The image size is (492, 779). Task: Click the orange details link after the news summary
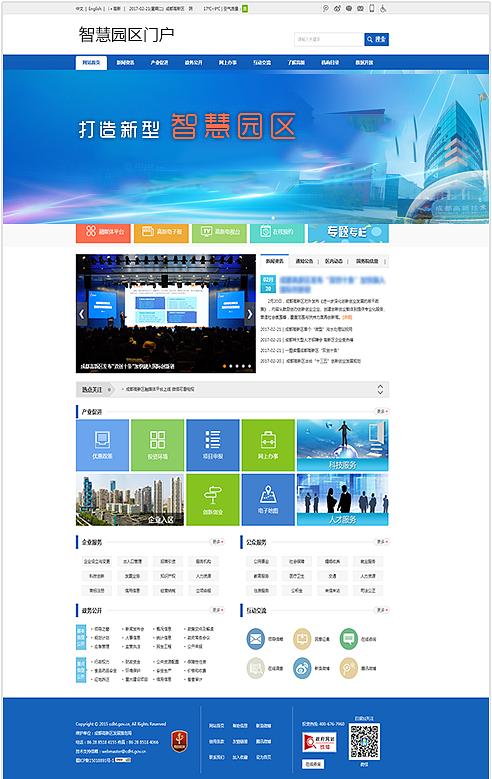click(x=347, y=317)
